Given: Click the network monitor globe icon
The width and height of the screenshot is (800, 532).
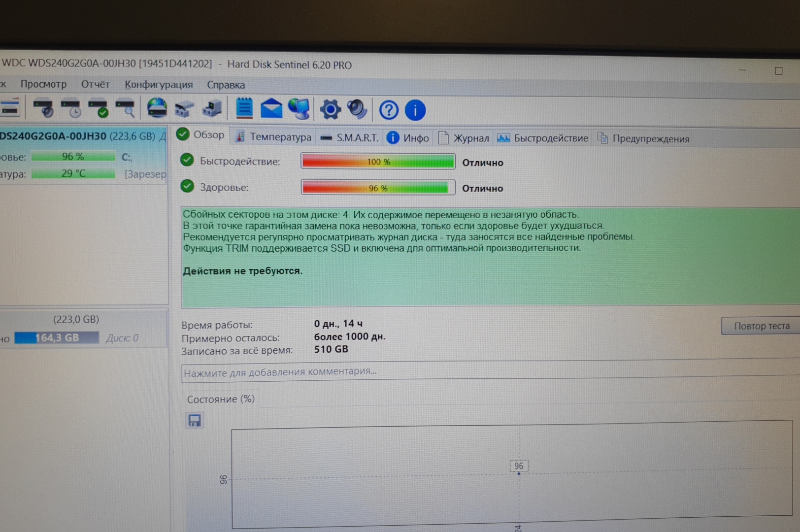Looking at the screenshot, I should click(300, 109).
